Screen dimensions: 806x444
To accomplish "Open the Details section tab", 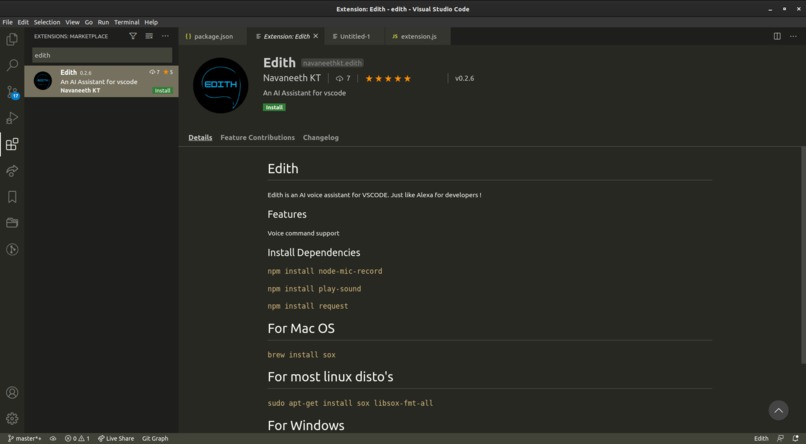I will pyautogui.click(x=200, y=138).
